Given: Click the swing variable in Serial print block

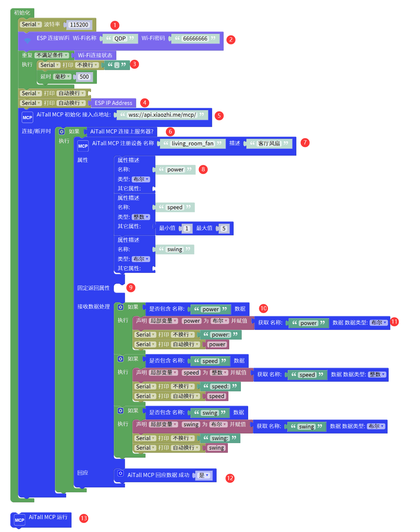Looking at the screenshot, I should (x=216, y=448).
